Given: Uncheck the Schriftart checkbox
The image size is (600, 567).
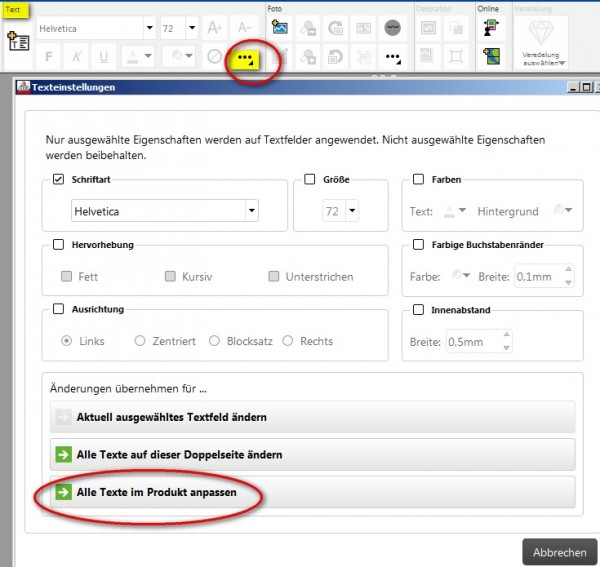Looking at the screenshot, I should (x=58, y=179).
